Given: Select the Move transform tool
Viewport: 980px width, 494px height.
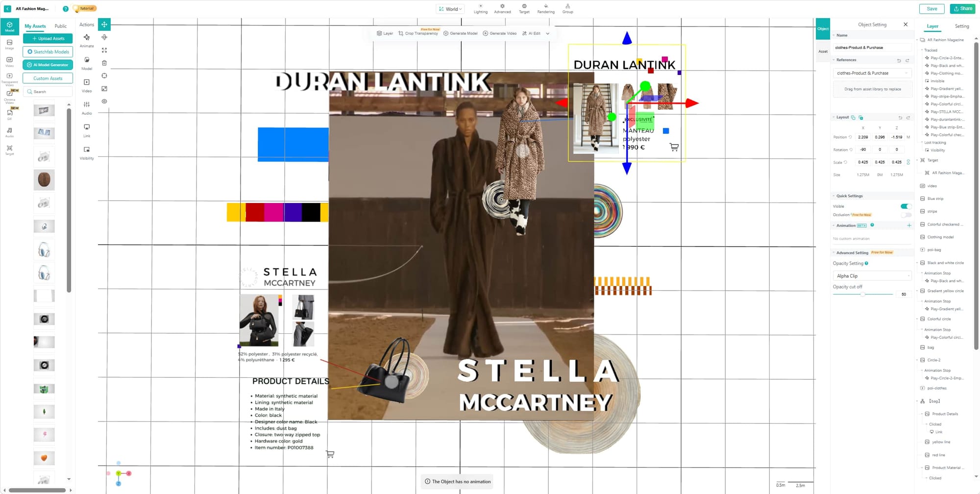Looking at the screenshot, I should tap(104, 24).
